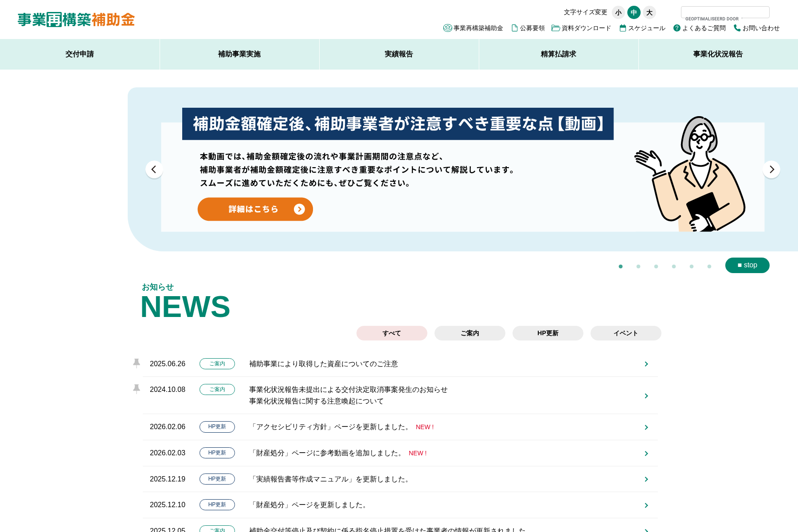This screenshot has width=798, height=532.
Task: Click the 詳細はこちら button
Action: click(255, 209)
